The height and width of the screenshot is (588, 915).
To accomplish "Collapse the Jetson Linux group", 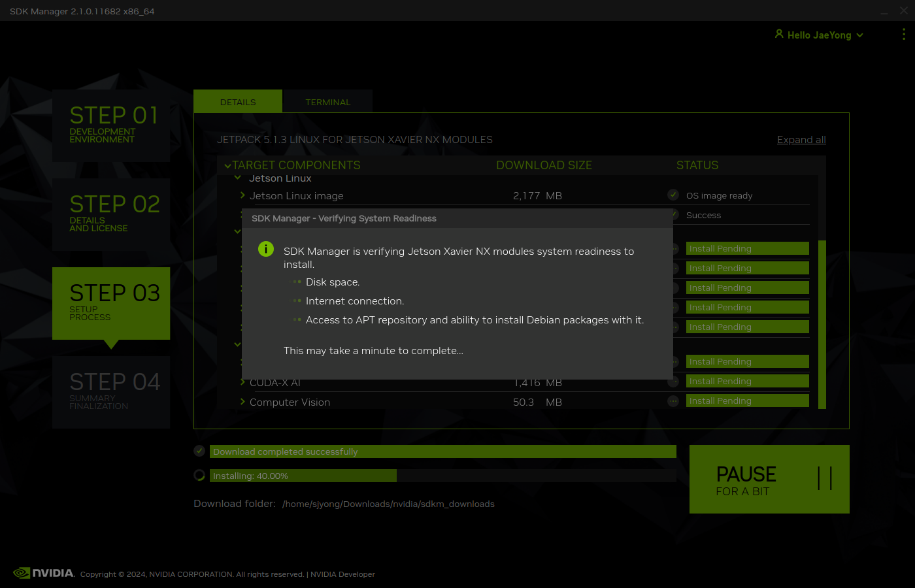I will (x=238, y=178).
